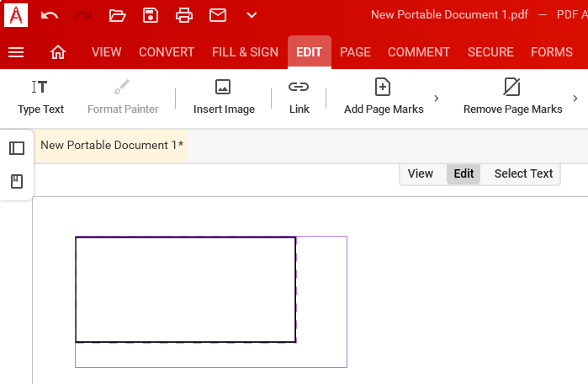This screenshot has width=588, height=384.
Task: Toggle the side panel icon
Action: 17,148
